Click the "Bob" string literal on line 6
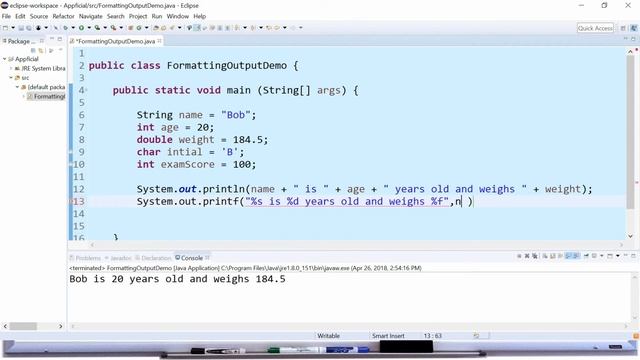 click(x=236, y=115)
